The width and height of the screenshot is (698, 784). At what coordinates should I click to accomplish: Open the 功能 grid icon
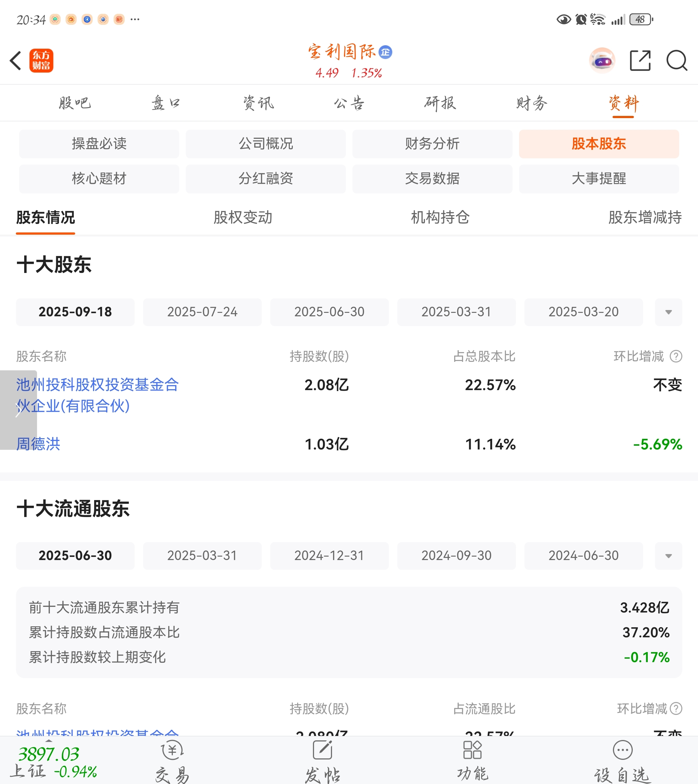point(472,750)
